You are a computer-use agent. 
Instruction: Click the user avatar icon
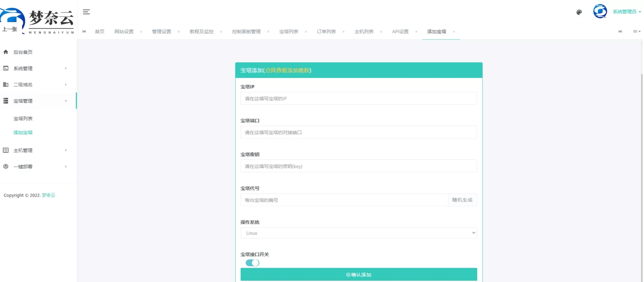pos(600,11)
